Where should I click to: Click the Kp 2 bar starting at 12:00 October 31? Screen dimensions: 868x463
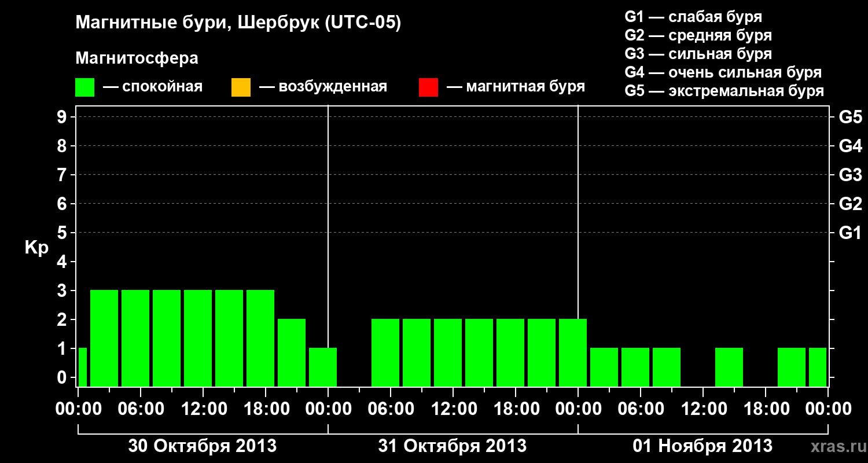[x=479, y=352]
